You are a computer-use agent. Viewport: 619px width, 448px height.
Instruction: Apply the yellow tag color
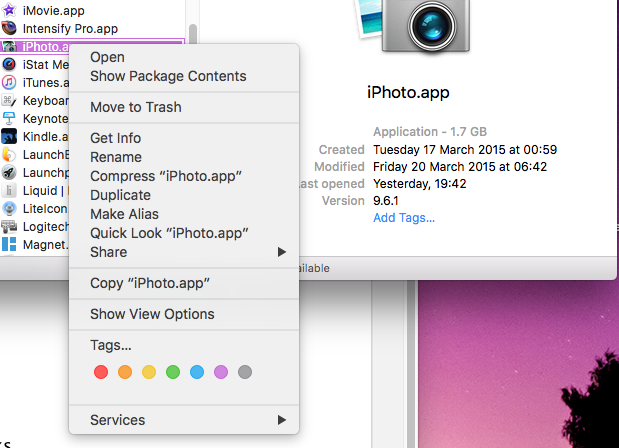point(149,372)
